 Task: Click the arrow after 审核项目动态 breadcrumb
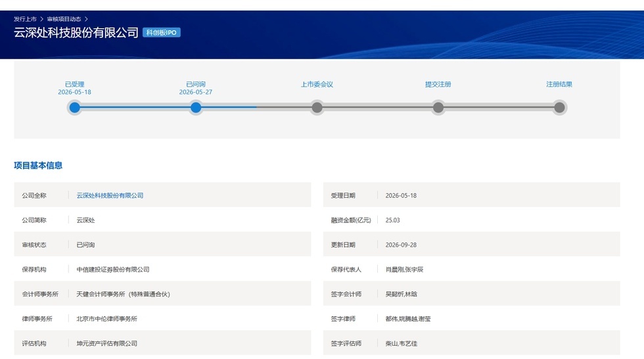(86, 19)
